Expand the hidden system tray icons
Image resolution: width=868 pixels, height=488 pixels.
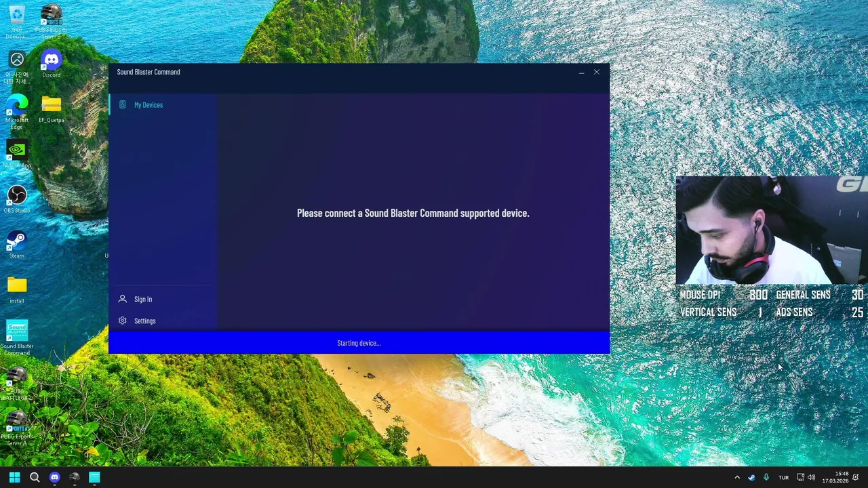coord(737,477)
